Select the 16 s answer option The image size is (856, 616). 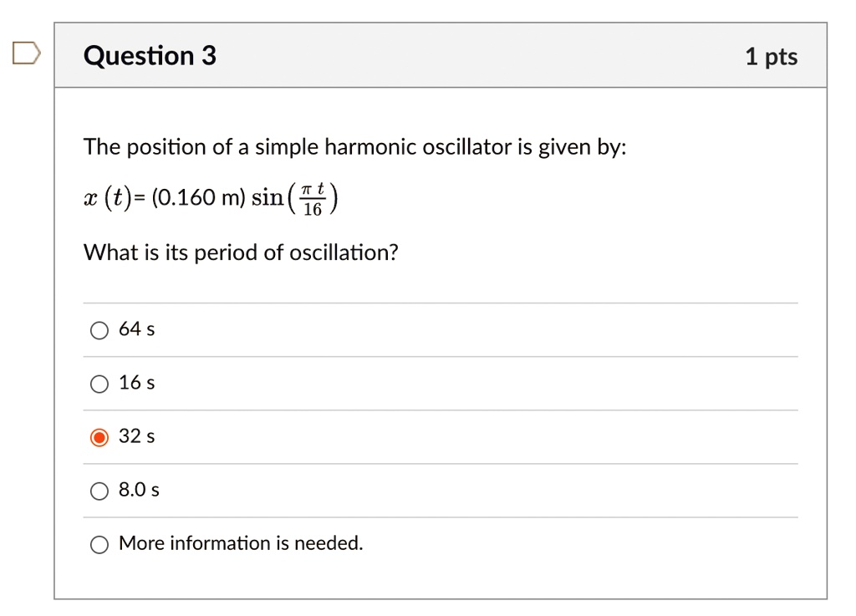pyautogui.click(x=99, y=384)
